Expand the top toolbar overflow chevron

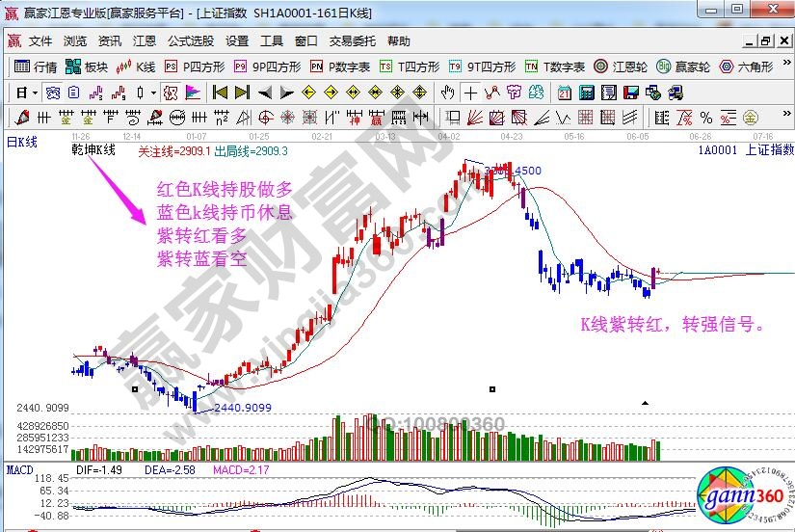tap(784, 66)
